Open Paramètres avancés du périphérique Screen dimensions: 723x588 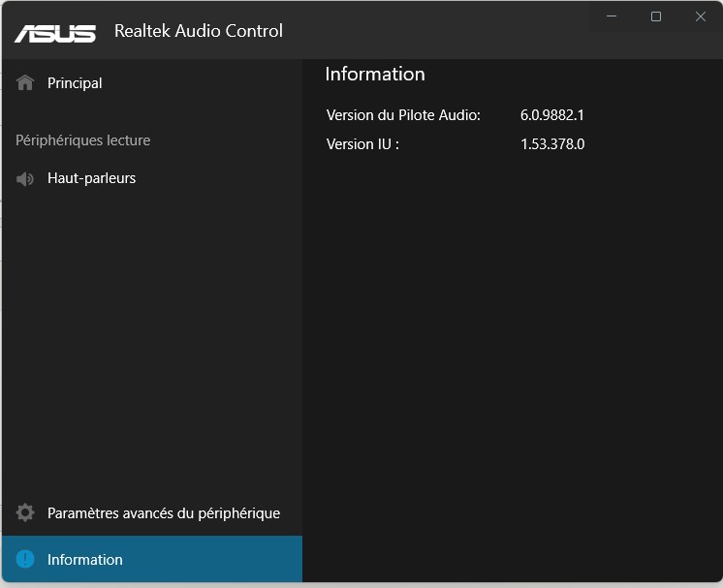point(163,513)
